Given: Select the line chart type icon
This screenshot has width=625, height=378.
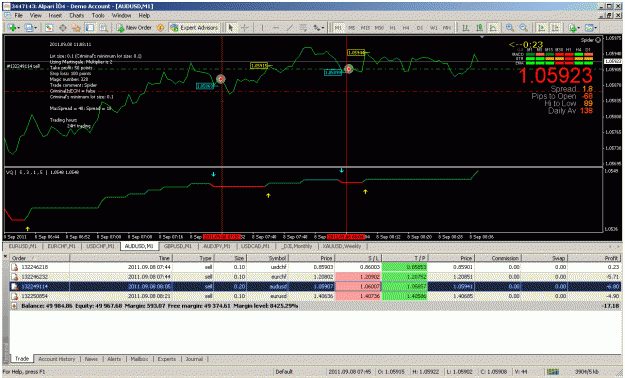Looking at the screenshot, I should click(x=493, y=28).
